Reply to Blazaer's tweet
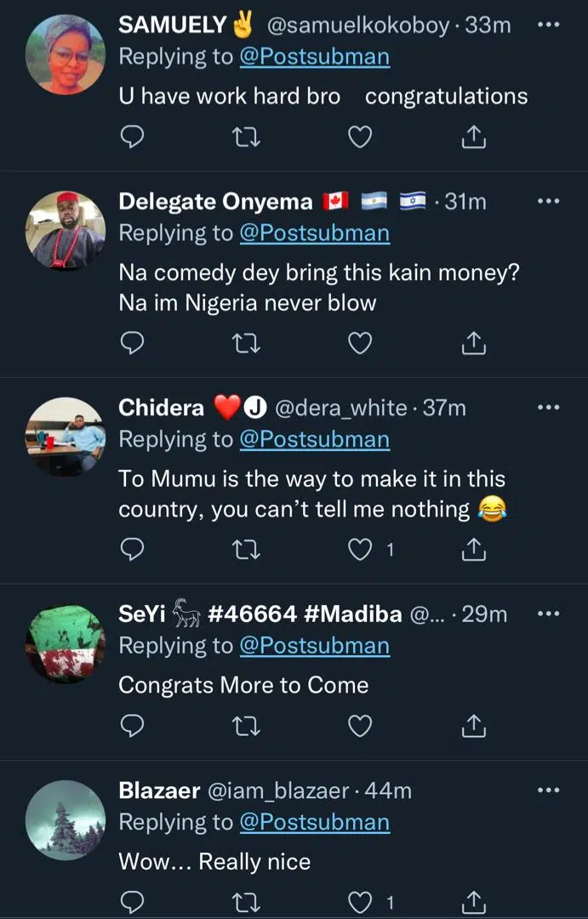The image size is (588, 919). [131, 902]
